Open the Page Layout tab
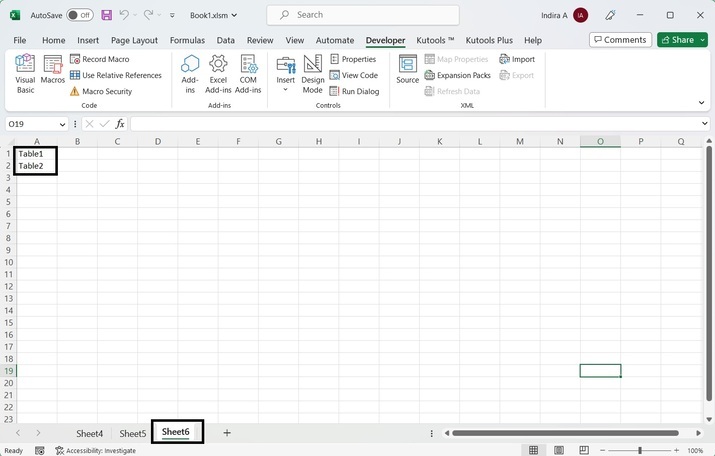The width and height of the screenshot is (715, 456). click(135, 40)
